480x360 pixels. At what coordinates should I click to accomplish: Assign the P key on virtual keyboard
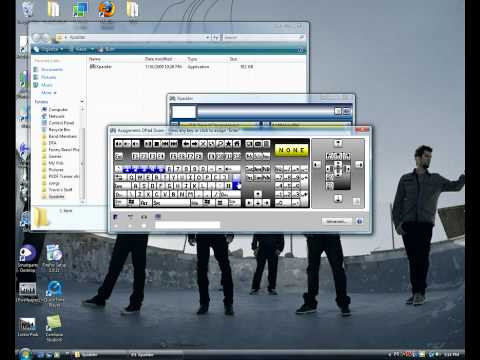pos(207,177)
